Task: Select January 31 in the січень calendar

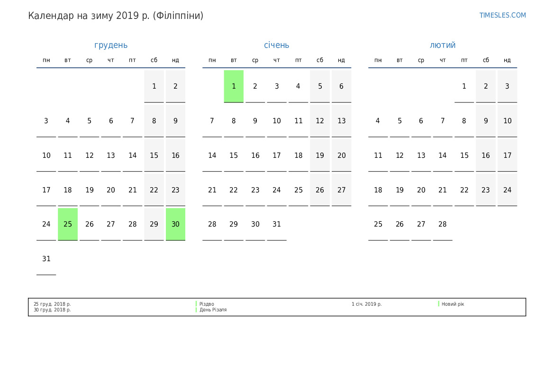Action: 277,224
